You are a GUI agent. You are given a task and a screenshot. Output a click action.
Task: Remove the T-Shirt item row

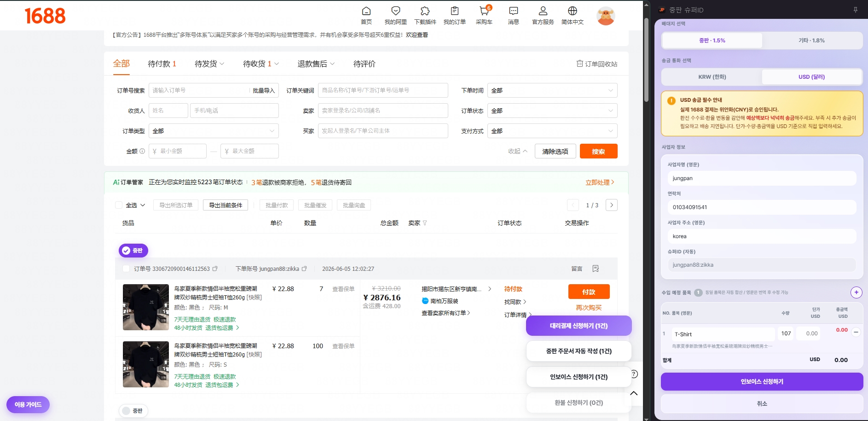[856, 332]
